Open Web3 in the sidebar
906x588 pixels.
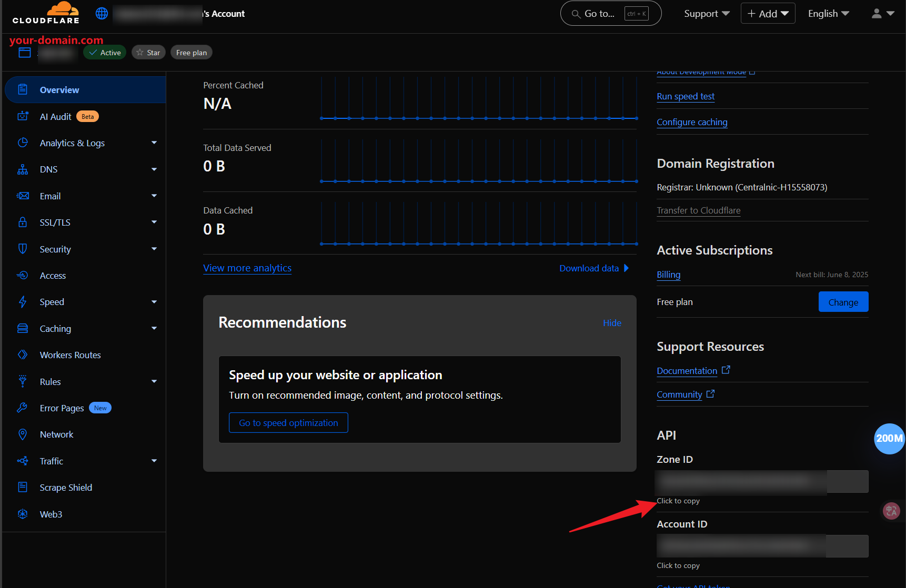(85, 514)
